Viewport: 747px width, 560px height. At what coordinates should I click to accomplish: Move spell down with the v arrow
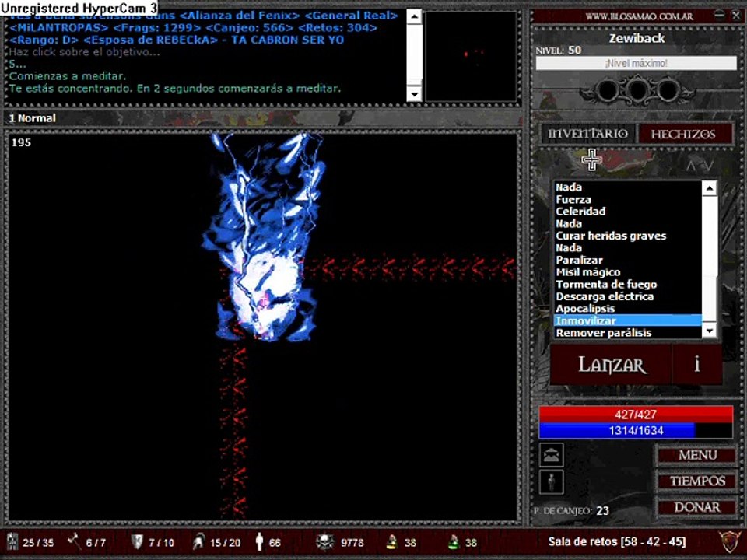708,166
